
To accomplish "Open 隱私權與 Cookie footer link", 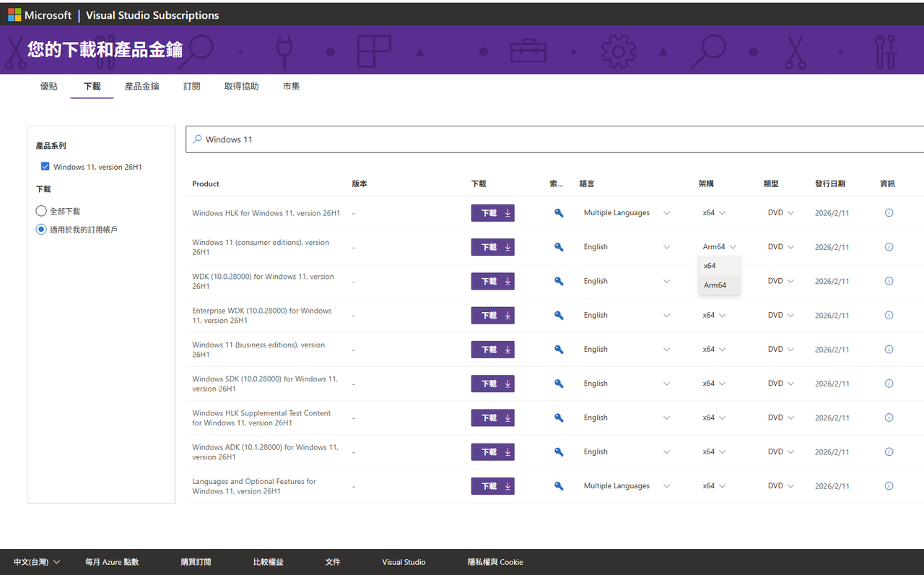I will pos(495,562).
